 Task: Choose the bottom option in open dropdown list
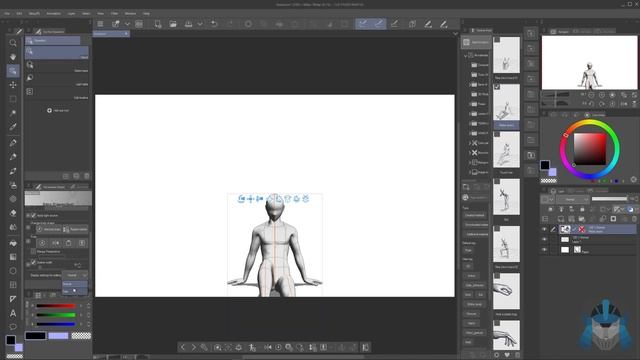tap(74, 291)
